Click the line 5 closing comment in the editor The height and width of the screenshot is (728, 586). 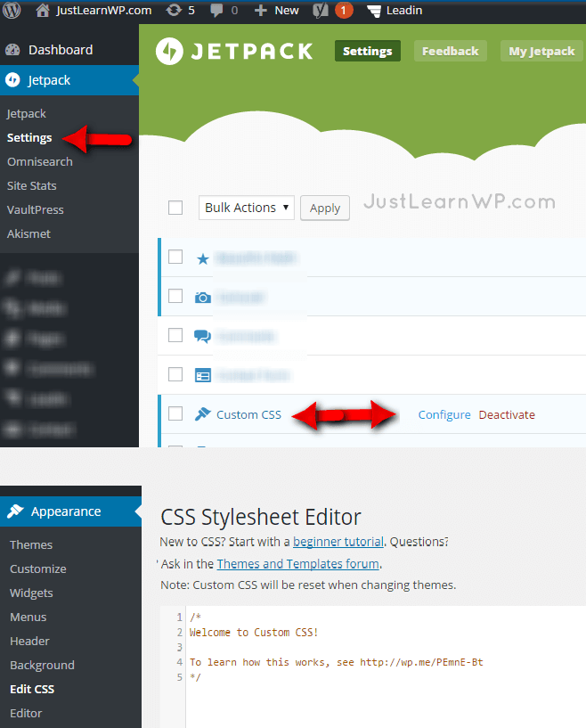[195, 677]
